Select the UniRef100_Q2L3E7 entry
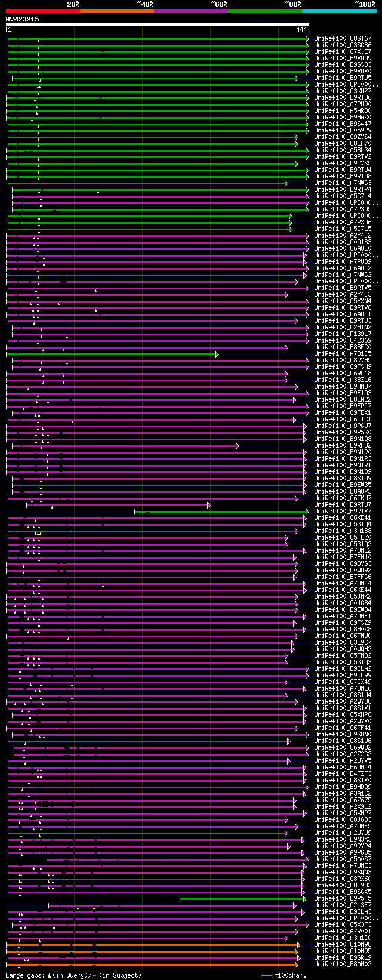 pyautogui.click(x=343, y=905)
